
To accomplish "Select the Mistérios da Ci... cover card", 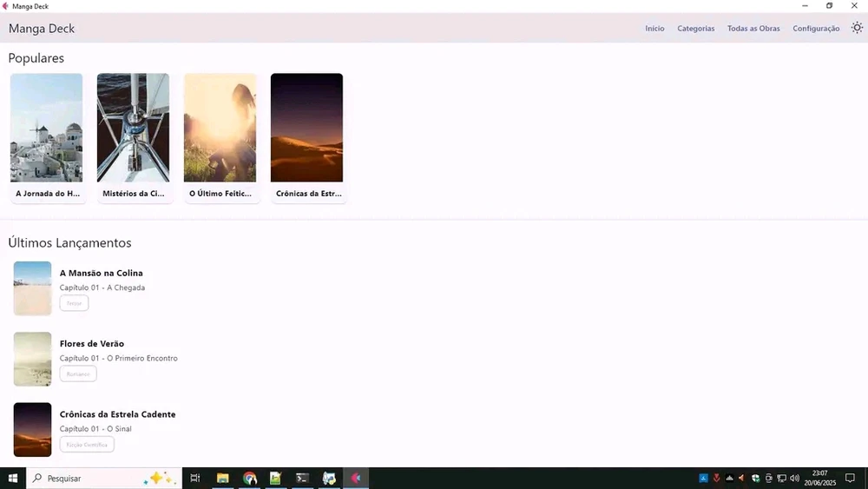I will click(x=134, y=137).
